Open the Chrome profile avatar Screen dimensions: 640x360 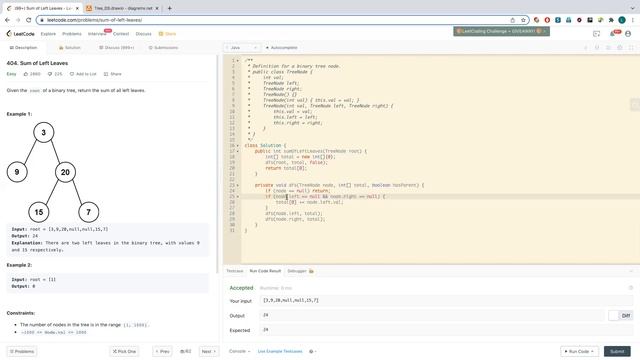622,20
